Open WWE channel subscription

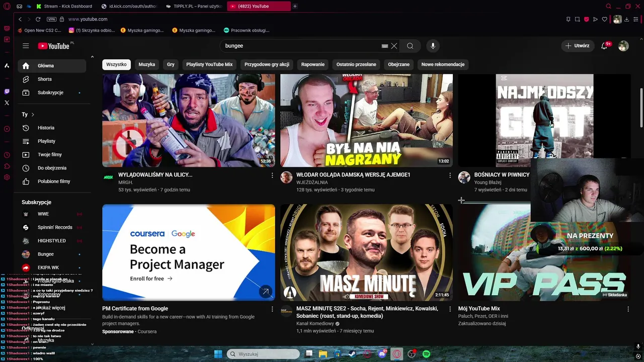pyautogui.click(x=52, y=214)
